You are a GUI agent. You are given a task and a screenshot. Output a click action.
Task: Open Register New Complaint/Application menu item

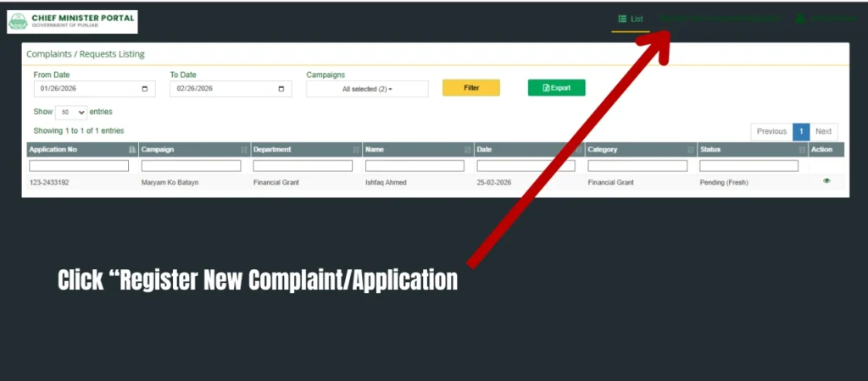pyautogui.click(x=719, y=19)
